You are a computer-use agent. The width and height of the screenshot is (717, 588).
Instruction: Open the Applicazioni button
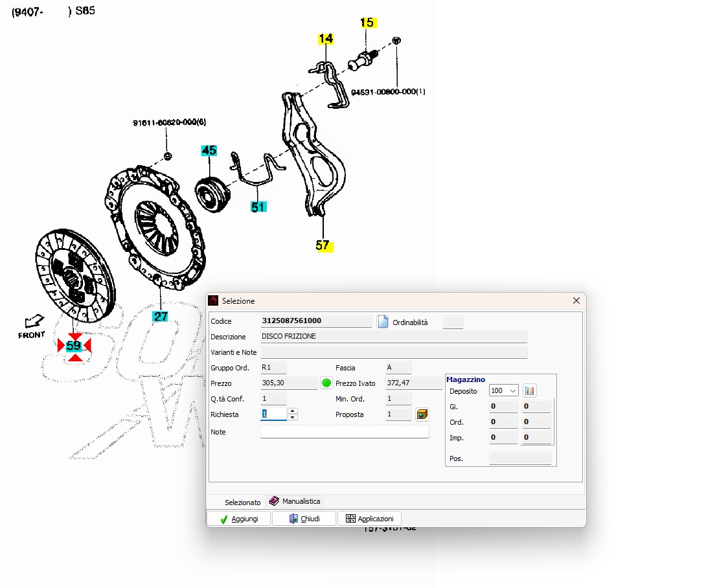click(369, 519)
